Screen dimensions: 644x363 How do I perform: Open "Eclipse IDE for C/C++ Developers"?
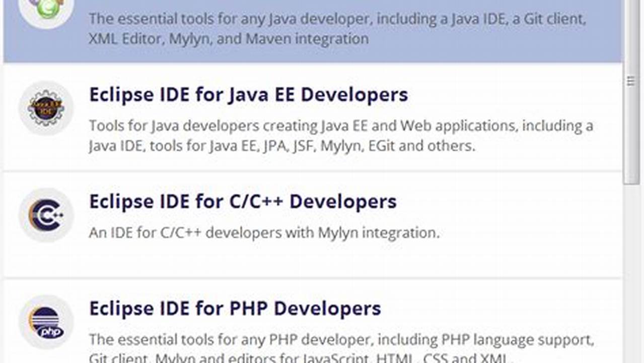click(x=242, y=201)
